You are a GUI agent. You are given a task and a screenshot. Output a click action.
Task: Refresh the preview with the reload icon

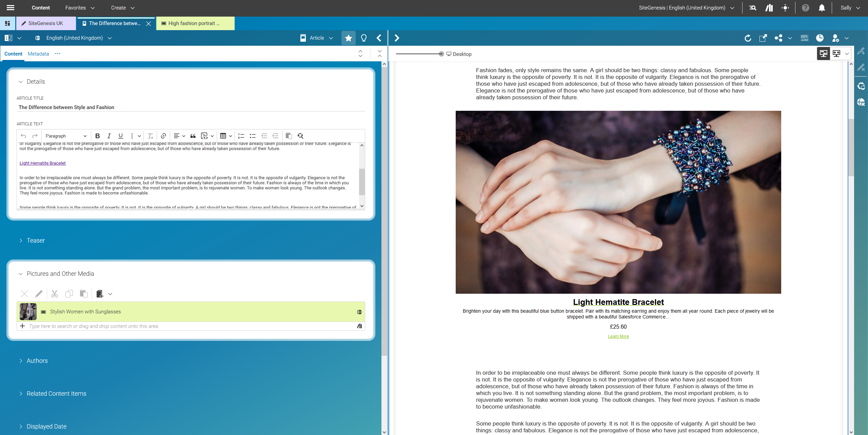click(748, 38)
